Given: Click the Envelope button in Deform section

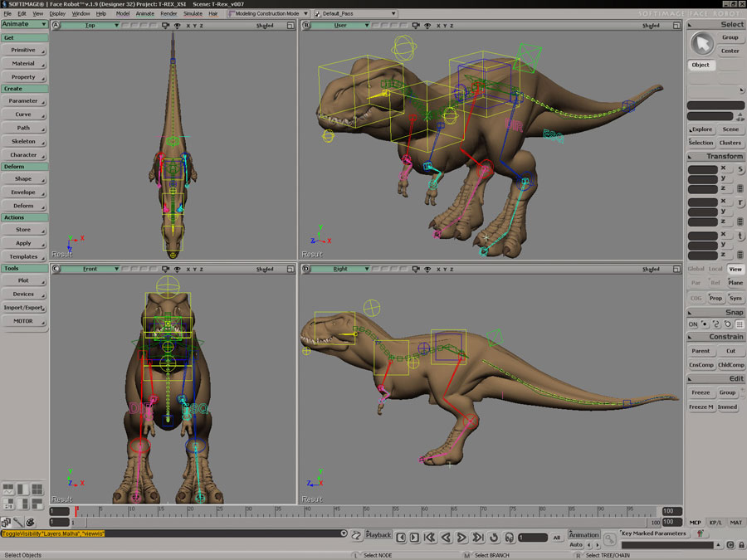Looking at the screenshot, I should point(24,192).
